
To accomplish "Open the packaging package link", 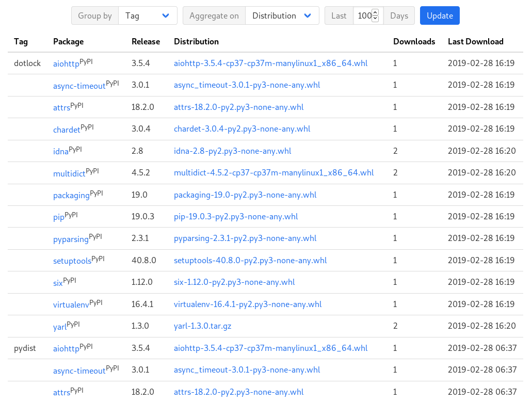I will coord(71,196).
